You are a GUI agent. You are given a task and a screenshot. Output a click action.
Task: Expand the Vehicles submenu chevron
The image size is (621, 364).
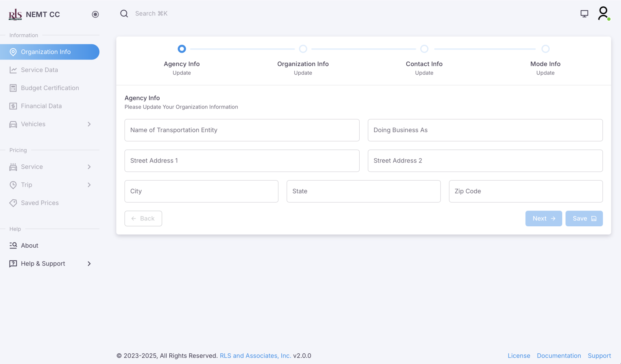pos(89,124)
